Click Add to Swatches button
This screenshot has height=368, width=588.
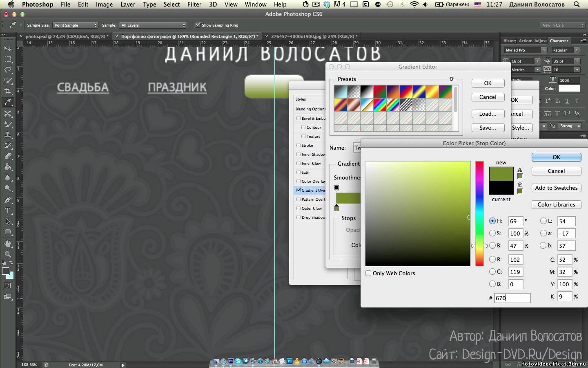(556, 188)
